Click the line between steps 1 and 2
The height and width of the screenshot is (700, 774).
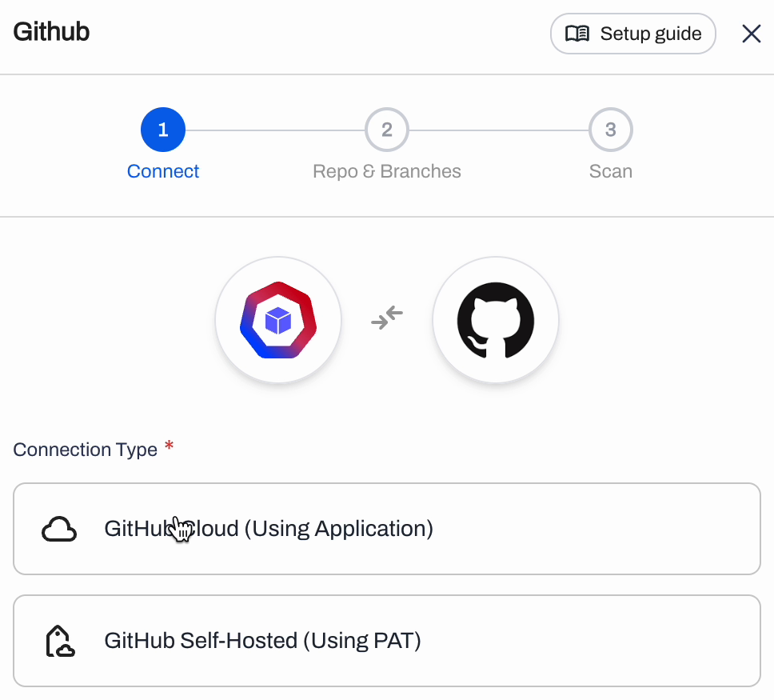click(x=275, y=130)
